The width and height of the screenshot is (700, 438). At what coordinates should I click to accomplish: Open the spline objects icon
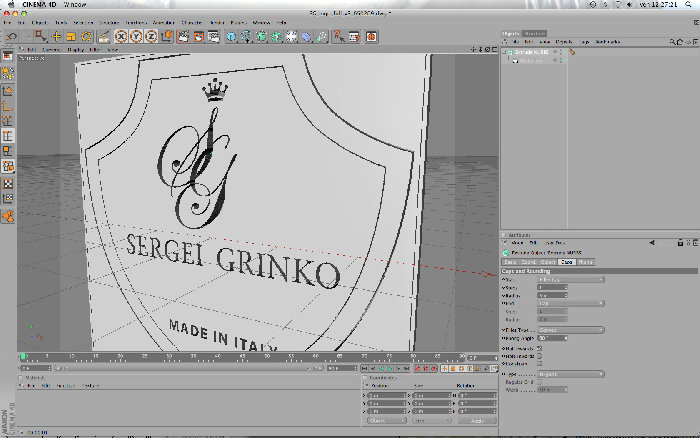246,37
